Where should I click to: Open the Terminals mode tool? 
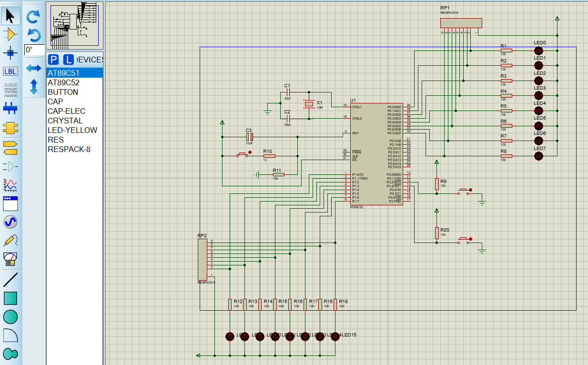[x=10, y=148]
